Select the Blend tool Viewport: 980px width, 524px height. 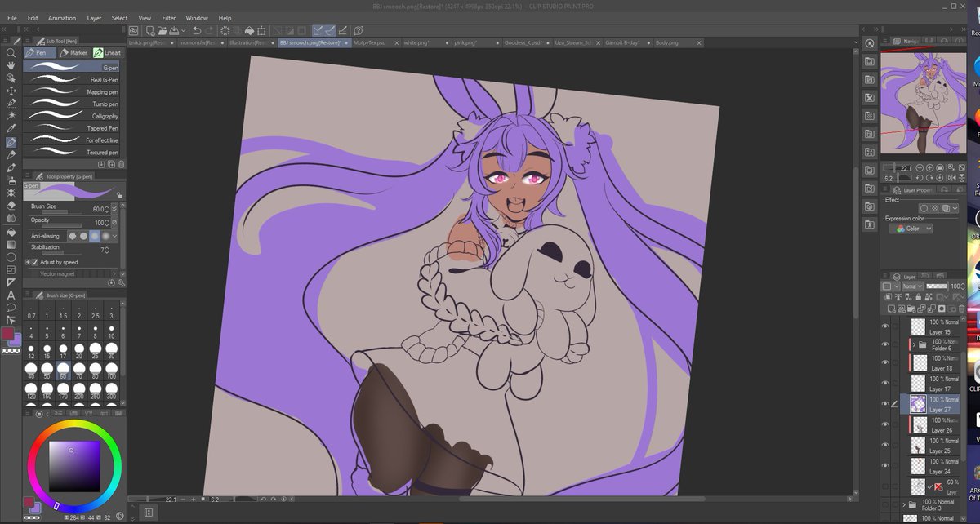(11, 218)
